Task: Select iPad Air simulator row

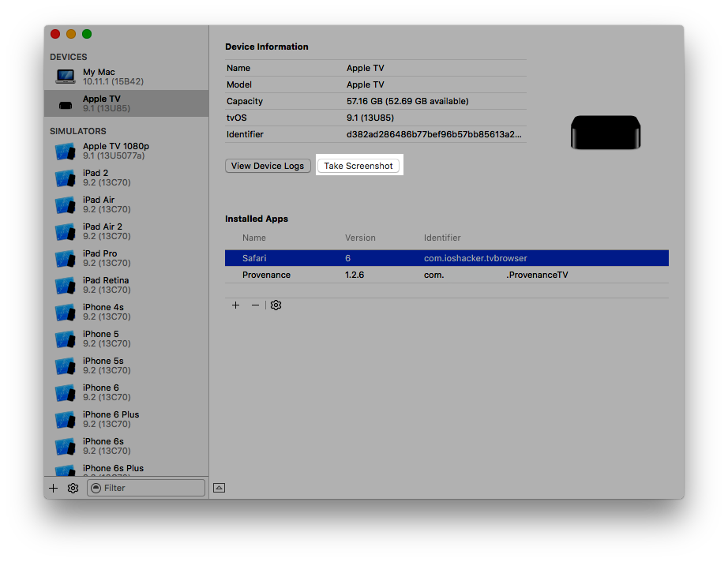Action: [x=126, y=205]
